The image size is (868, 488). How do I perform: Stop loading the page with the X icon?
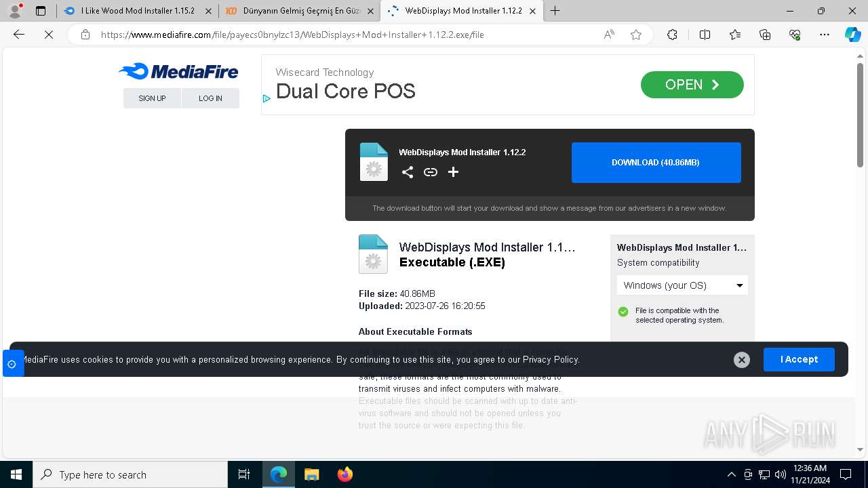pyautogui.click(x=49, y=35)
